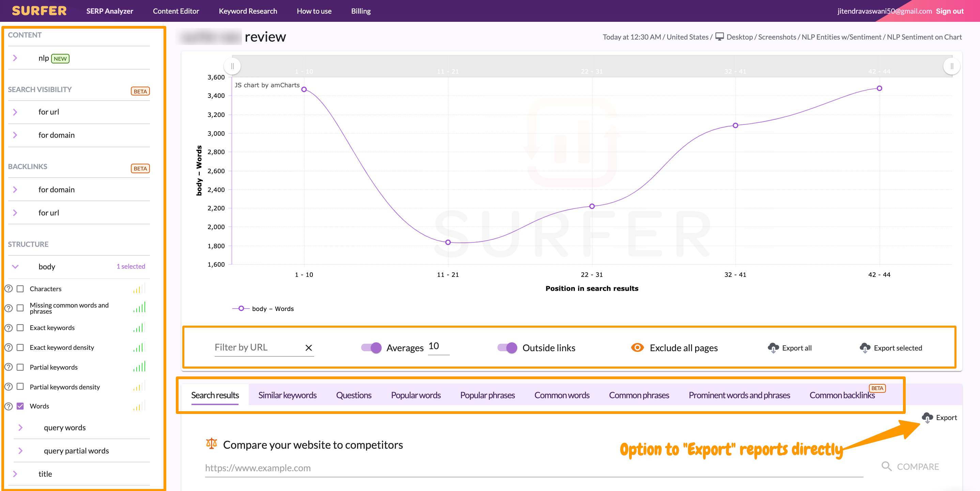Clear the Filter by URL field with X

coord(308,348)
